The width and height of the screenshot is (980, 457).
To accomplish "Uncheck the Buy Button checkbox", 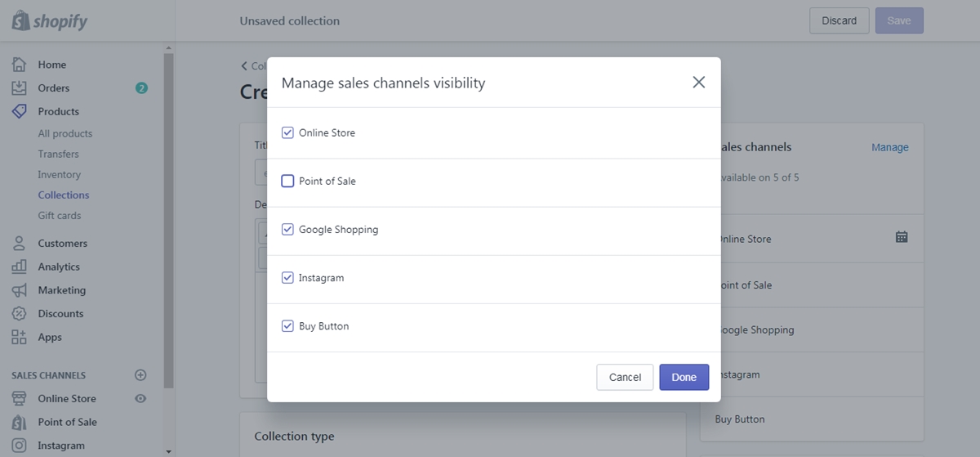I will (287, 325).
